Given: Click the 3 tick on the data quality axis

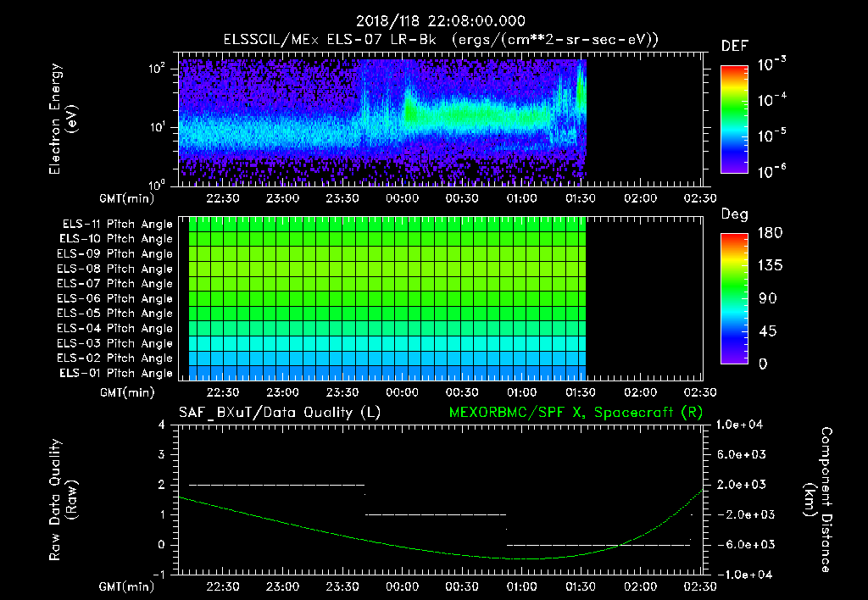Looking at the screenshot, I should point(162,454).
